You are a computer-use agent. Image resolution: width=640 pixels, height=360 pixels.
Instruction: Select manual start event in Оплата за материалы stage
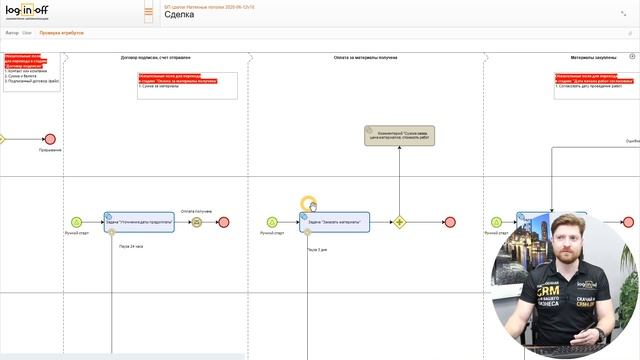pyautogui.click(x=272, y=222)
